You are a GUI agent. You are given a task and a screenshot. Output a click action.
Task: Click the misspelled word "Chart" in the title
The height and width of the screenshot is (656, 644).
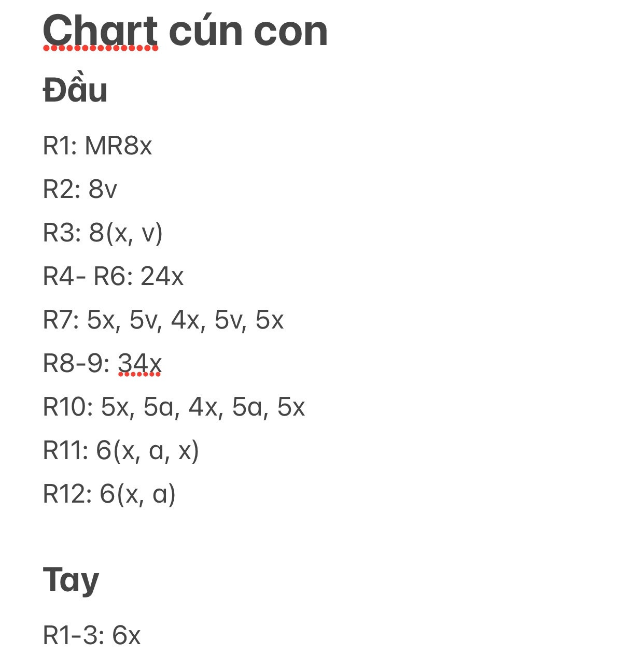(100, 31)
